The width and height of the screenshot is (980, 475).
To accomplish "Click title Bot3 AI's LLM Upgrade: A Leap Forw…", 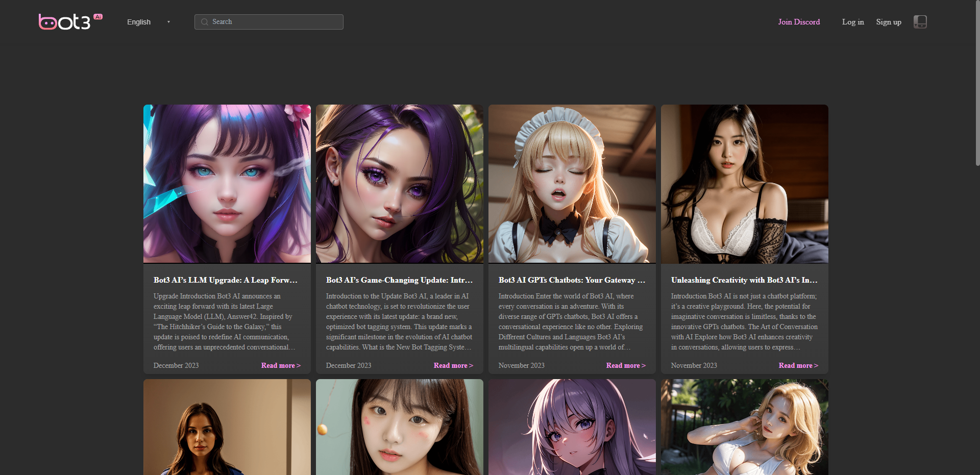I will click(x=225, y=280).
